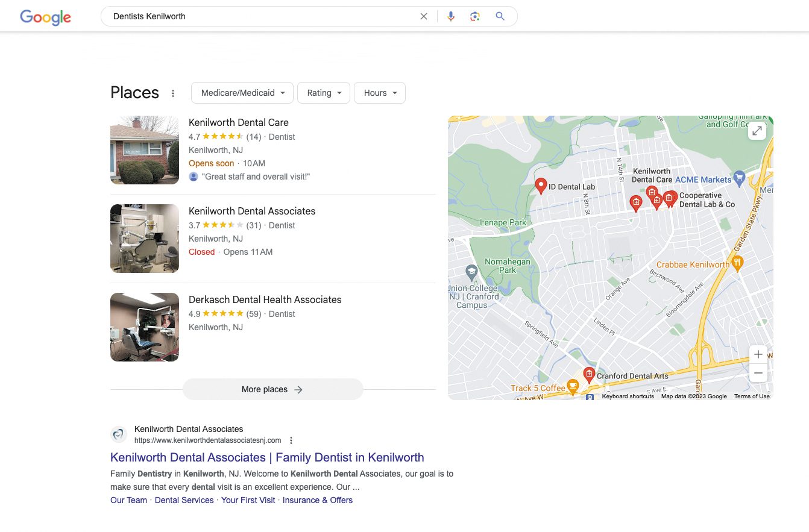Open the Rating filter dropdown
This screenshot has height=532, width=809.
click(x=324, y=93)
